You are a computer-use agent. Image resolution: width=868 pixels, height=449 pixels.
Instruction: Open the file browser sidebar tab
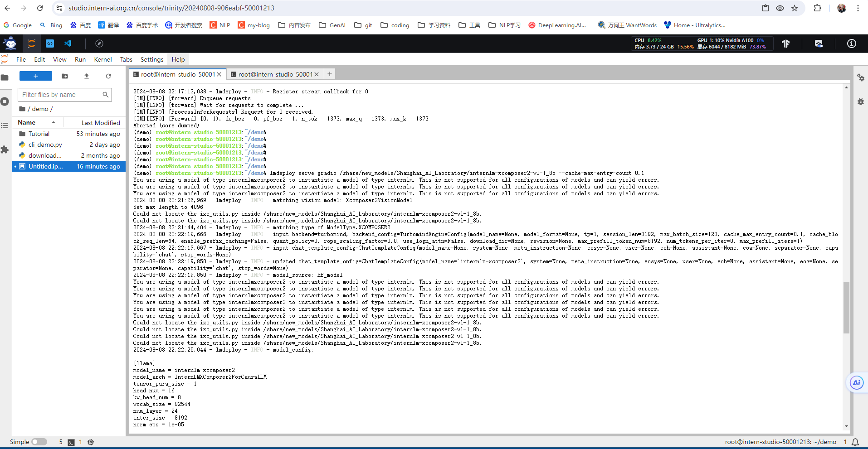[x=5, y=77]
